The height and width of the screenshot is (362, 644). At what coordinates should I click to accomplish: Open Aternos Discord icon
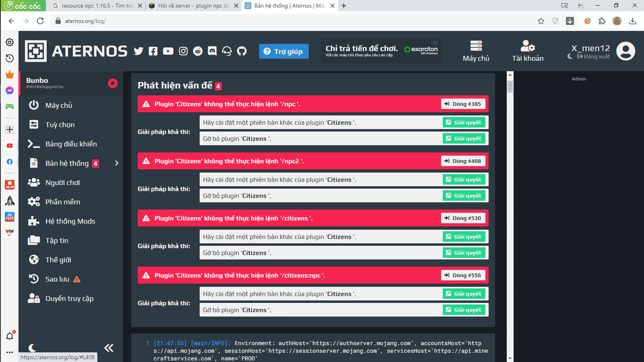tap(212, 51)
